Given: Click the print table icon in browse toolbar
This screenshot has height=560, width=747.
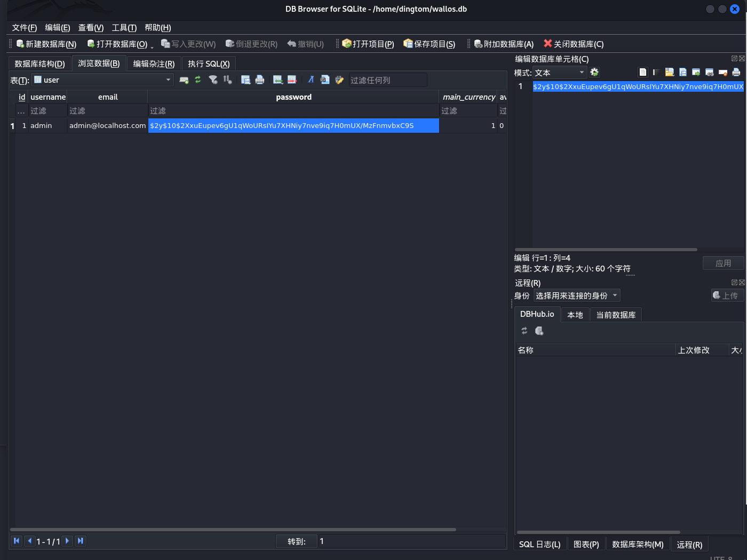Looking at the screenshot, I should click(x=260, y=80).
